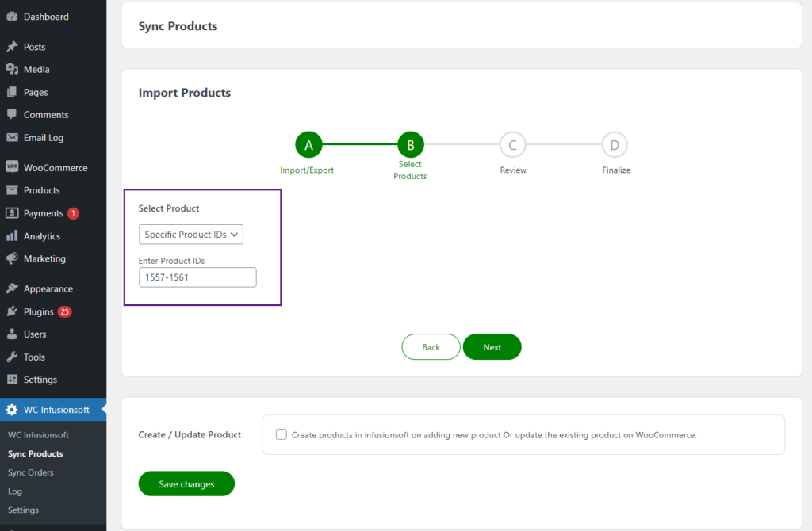Open the Analytics menu label

[x=42, y=236]
